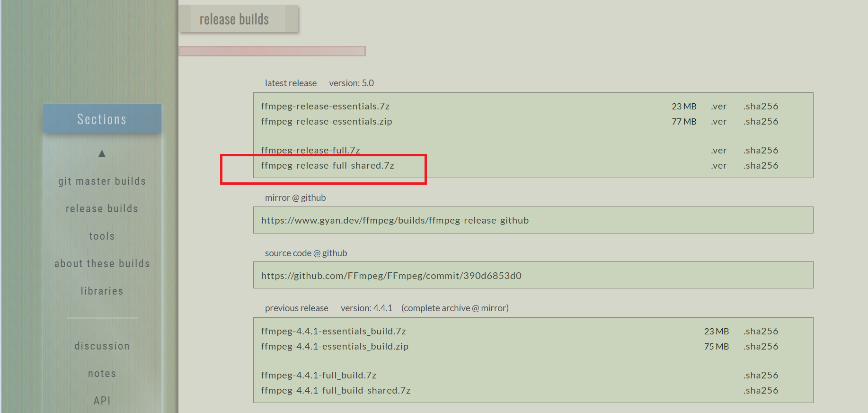This screenshot has height=413, width=868.
Task: Download ffmpeg-4.4.1-essentials_build.7z
Action: click(x=333, y=332)
